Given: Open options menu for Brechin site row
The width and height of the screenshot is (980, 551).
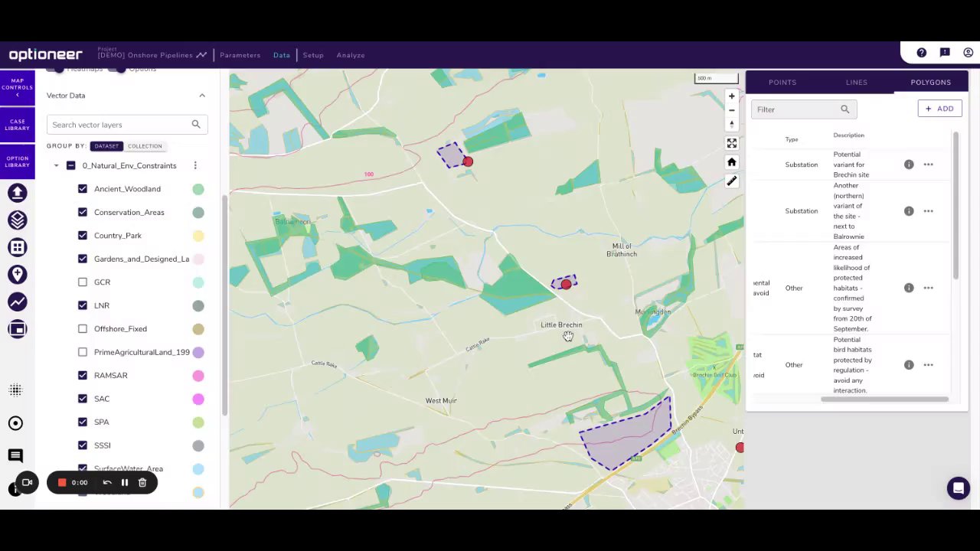Looking at the screenshot, I should [928, 165].
